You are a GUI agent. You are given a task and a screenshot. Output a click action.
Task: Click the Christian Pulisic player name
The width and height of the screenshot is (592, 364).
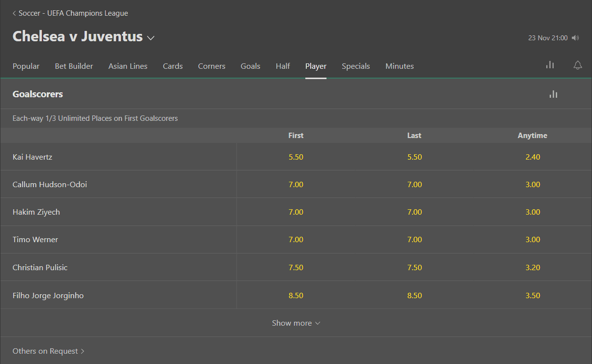click(40, 268)
